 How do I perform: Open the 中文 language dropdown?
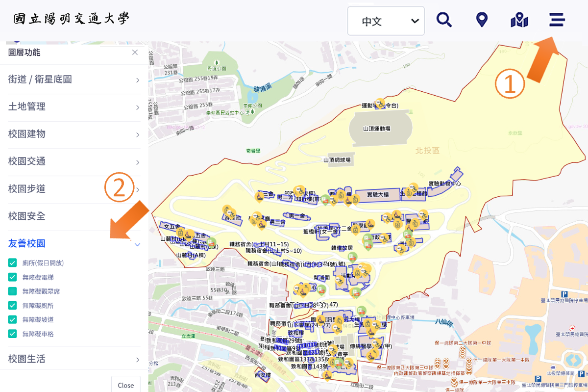(x=386, y=21)
